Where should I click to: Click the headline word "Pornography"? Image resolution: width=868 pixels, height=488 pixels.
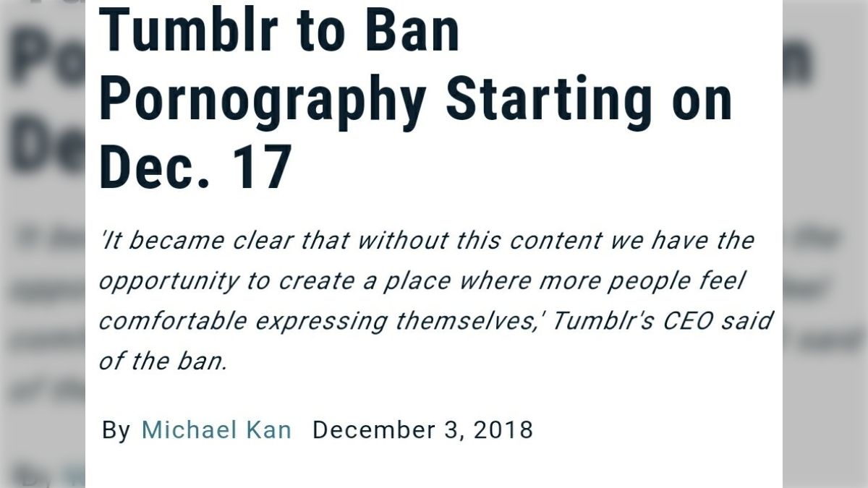click(x=262, y=100)
